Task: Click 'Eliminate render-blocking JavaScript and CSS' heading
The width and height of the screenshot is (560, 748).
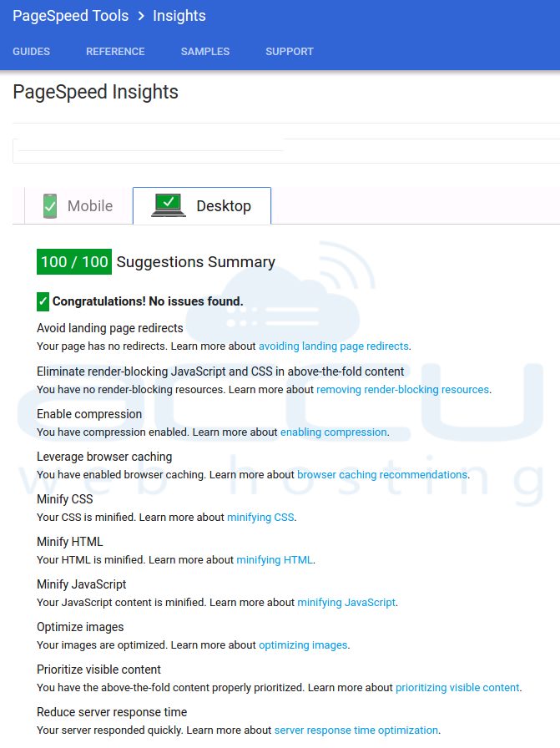Action: tap(220, 371)
